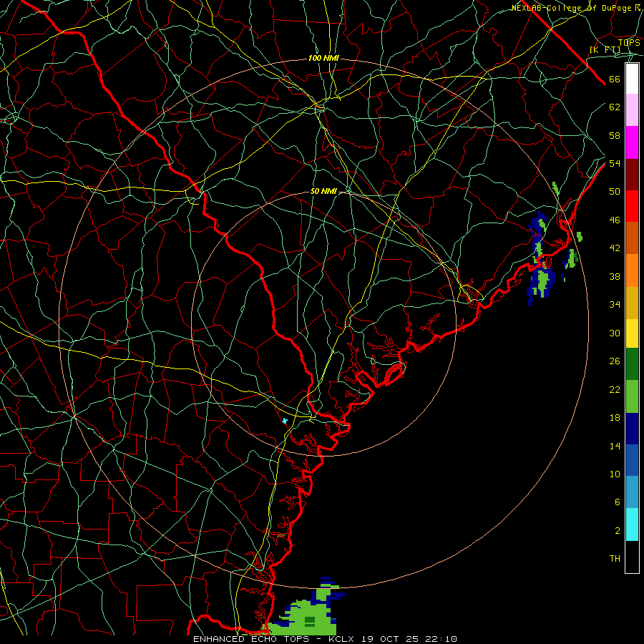Pick the dark green legend swatch
Viewport: 644px width, 644px height.
tap(632, 364)
